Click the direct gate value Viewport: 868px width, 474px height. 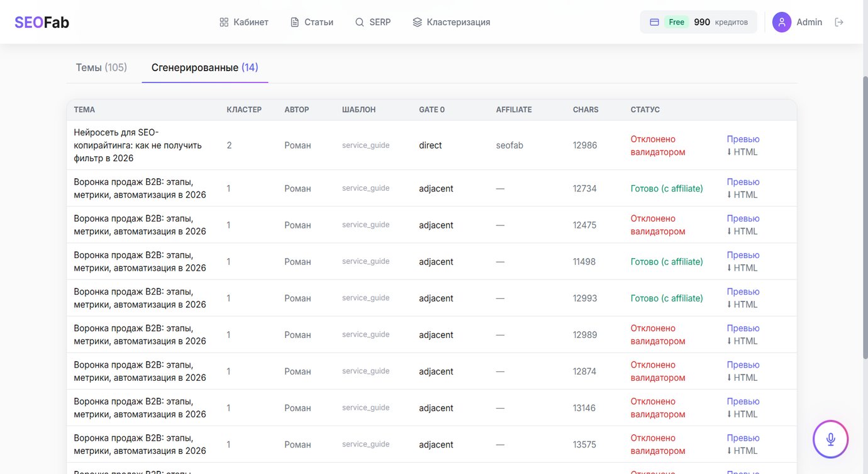(x=430, y=145)
